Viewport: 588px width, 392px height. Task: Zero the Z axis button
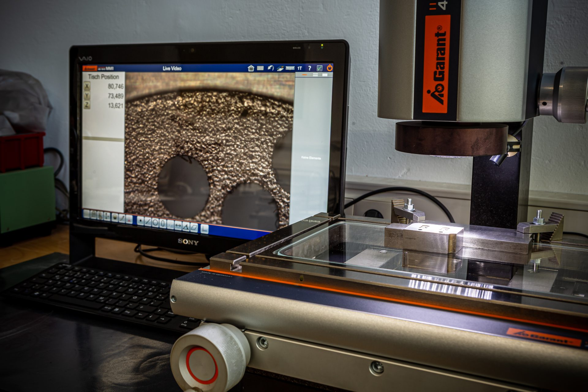coord(87,105)
